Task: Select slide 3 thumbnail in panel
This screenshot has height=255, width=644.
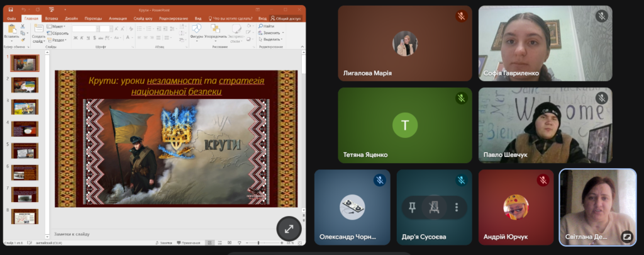Action: (x=25, y=106)
